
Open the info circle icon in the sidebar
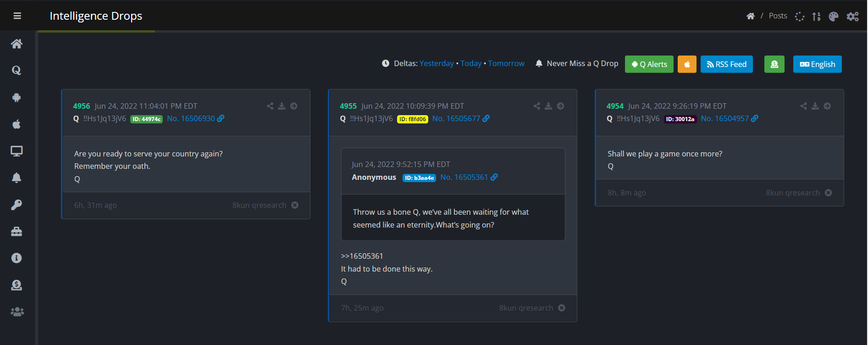[x=17, y=258]
